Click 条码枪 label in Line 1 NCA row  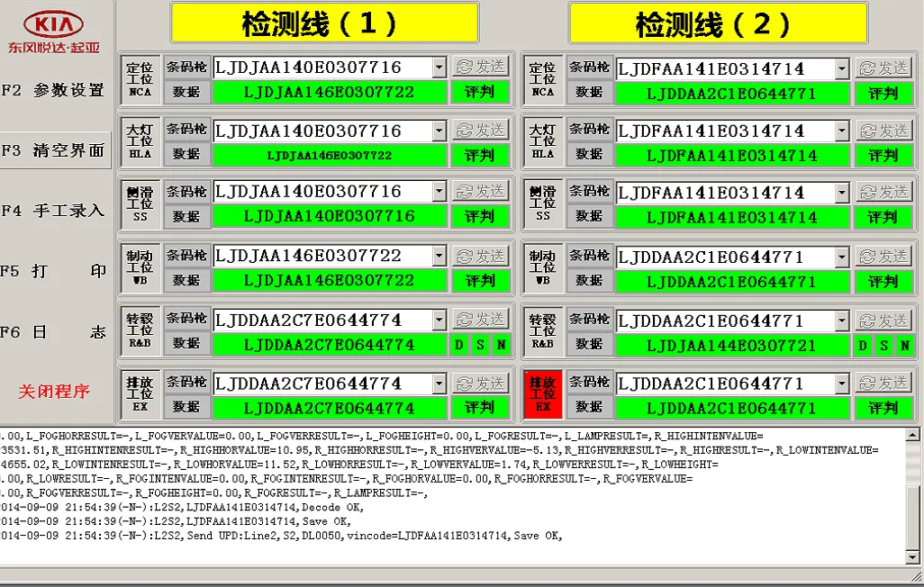[186, 68]
